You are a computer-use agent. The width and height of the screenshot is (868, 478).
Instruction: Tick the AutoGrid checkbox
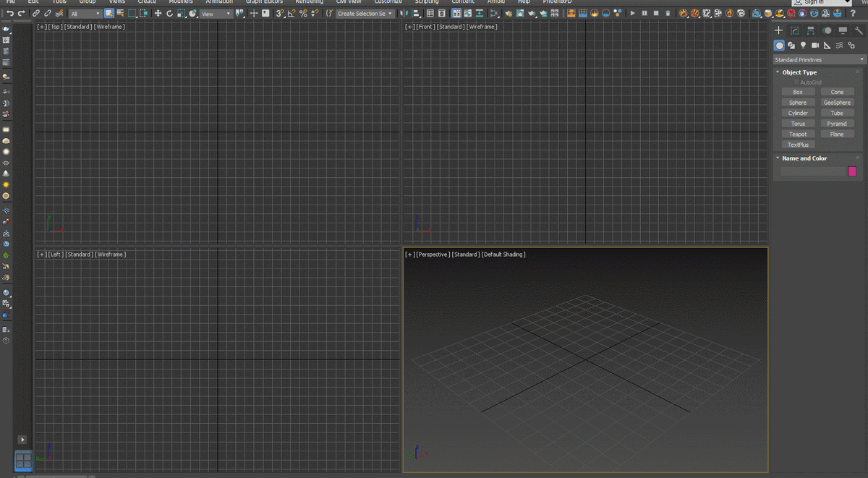click(x=796, y=82)
